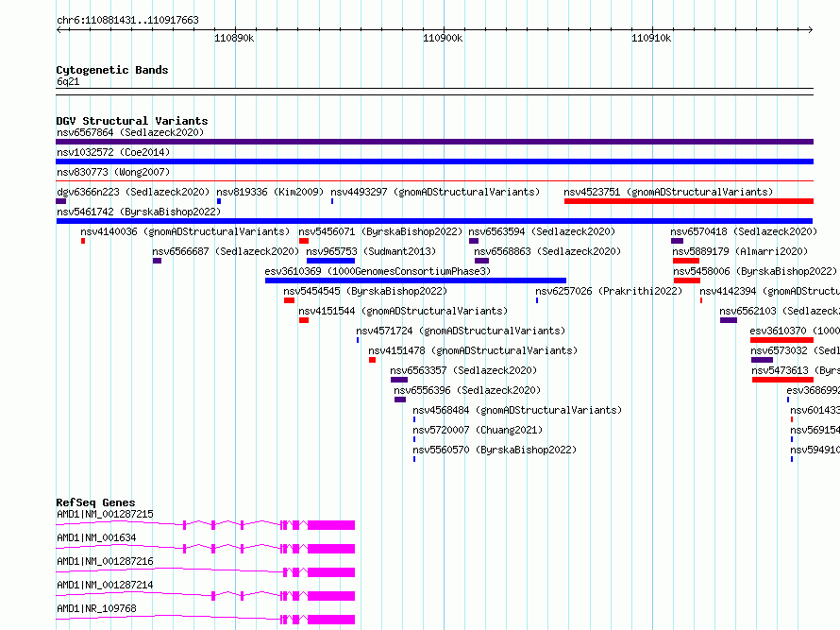Open nsv4151478 gnomAD variant label
The width and height of the screenshot is (840, 630).
(473, 350)
